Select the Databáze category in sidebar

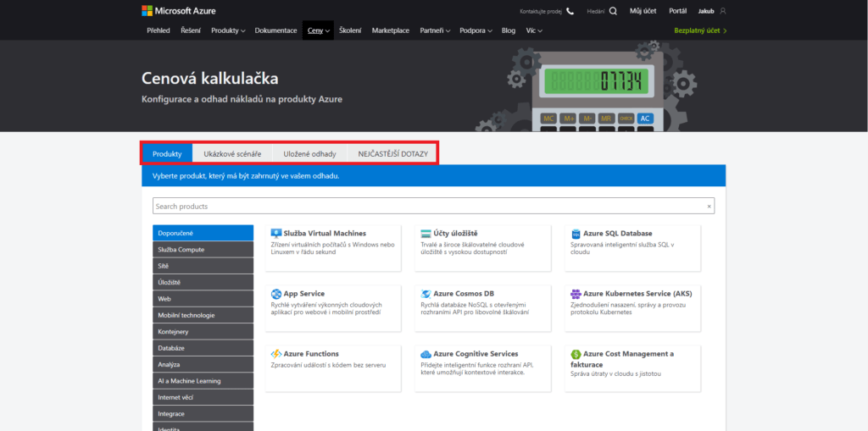coord(203,348)
